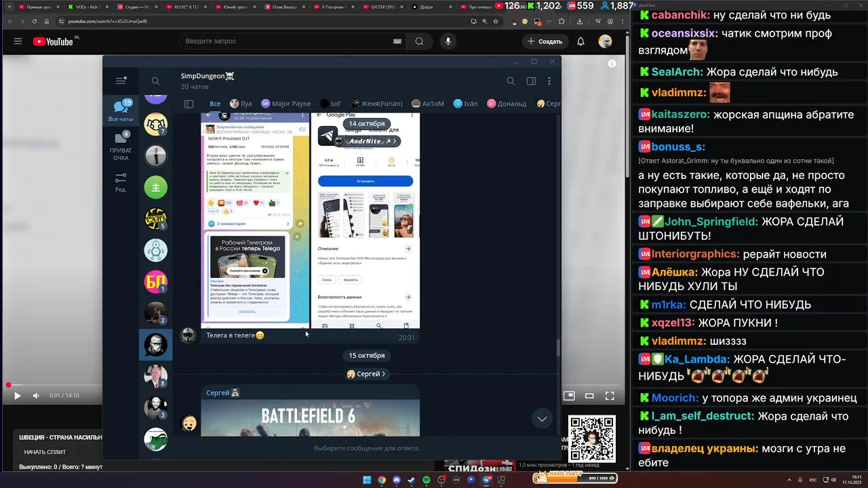
Task: Toggle YouTube miniplayer mode
Action: click(570, 396)
